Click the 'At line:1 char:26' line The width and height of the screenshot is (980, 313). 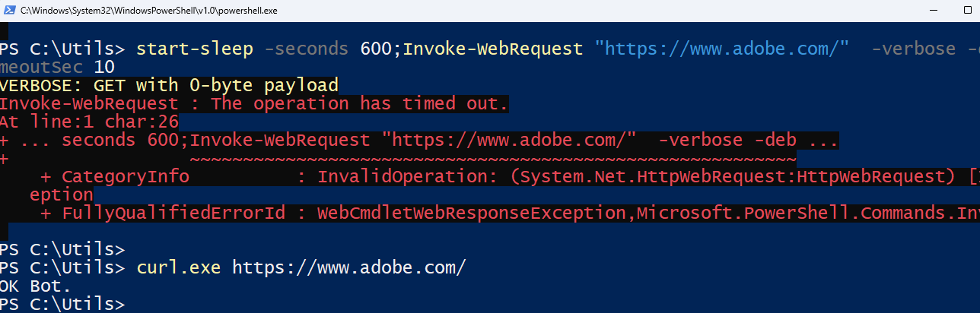coord(89,122)
